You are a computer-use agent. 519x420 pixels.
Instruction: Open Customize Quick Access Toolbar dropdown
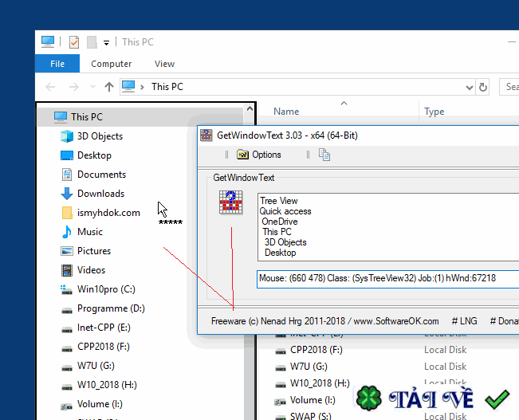(x=106, y=42)
